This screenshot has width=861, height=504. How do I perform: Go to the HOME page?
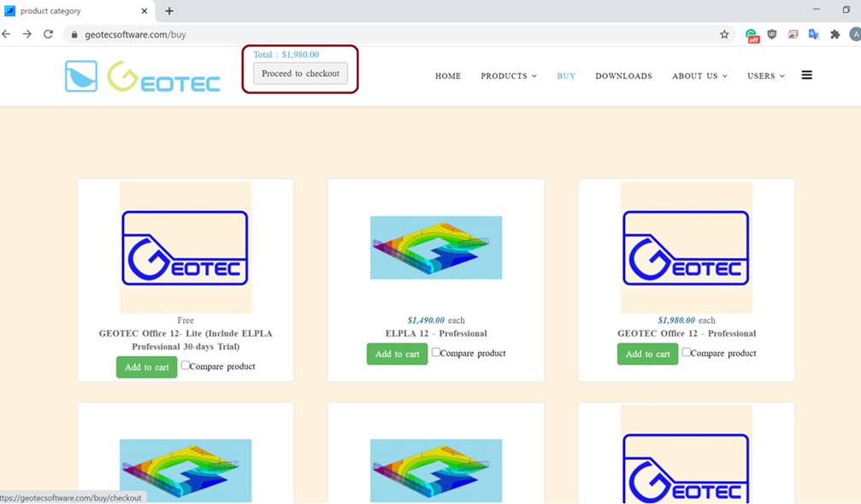(x=448, y=76)
